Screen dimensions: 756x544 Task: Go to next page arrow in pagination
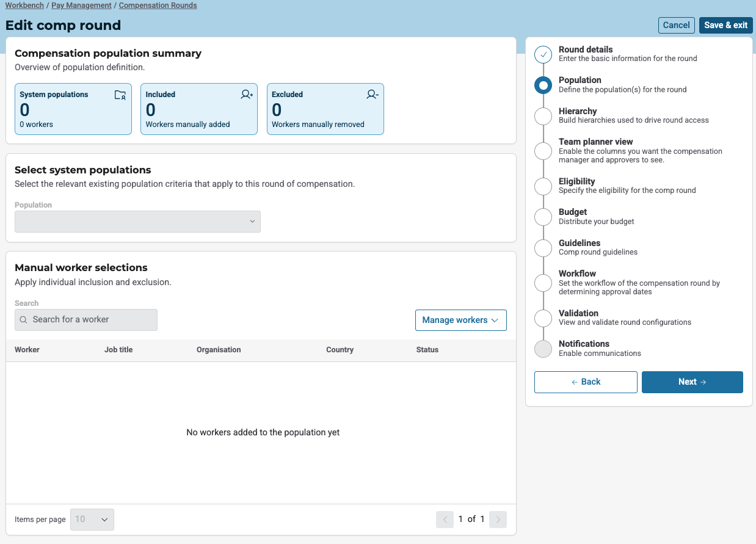click(x=498, y=520)
